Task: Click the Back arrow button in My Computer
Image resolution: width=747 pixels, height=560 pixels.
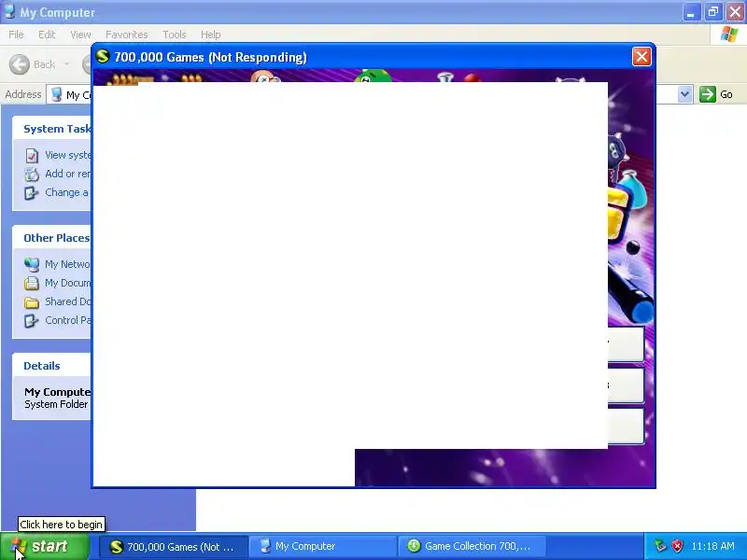Action: [20, 64]
